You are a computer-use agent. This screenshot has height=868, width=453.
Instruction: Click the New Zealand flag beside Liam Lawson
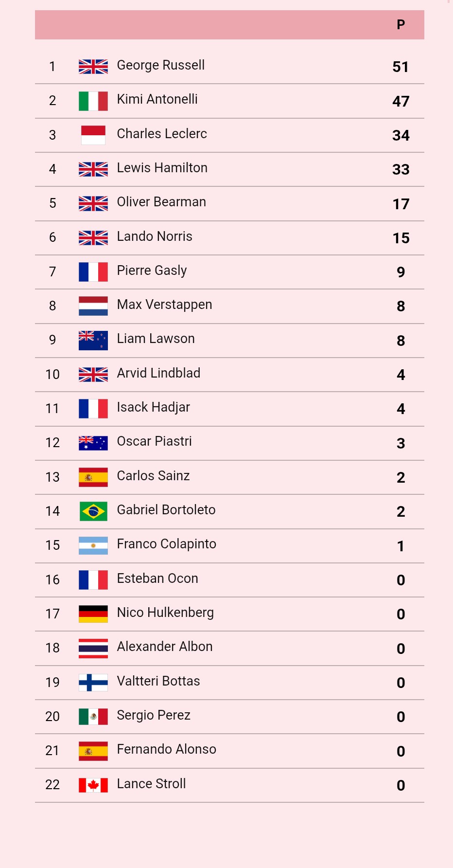click(93, 341)
